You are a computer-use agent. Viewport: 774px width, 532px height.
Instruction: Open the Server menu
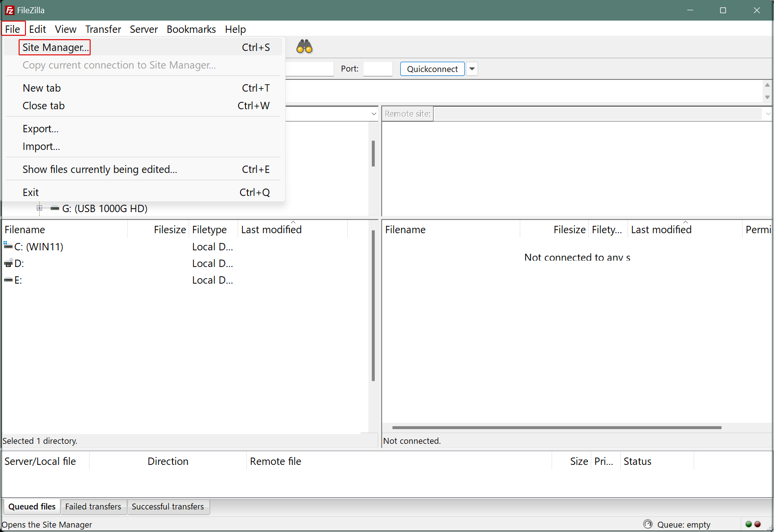coord(144,29)
